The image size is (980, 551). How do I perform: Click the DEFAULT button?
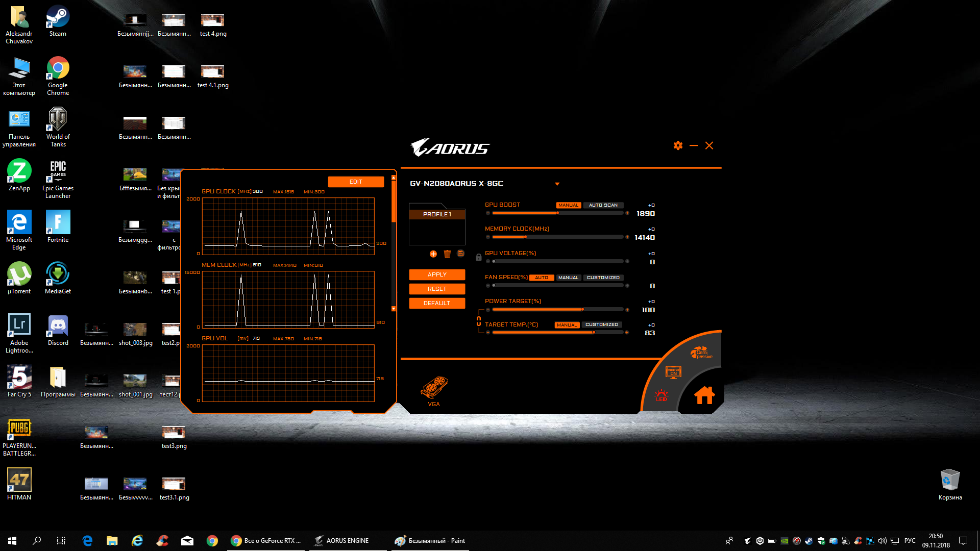(437, 303)
